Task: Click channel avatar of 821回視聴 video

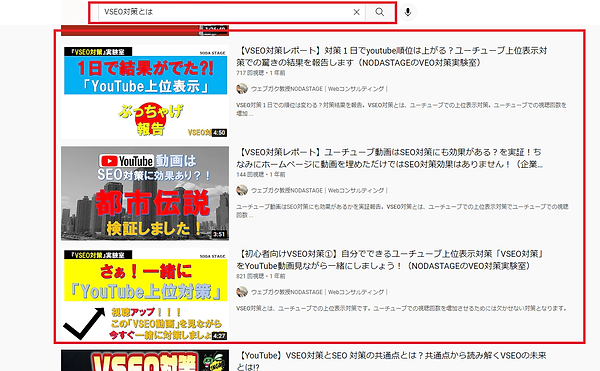Action: [242, 292]
